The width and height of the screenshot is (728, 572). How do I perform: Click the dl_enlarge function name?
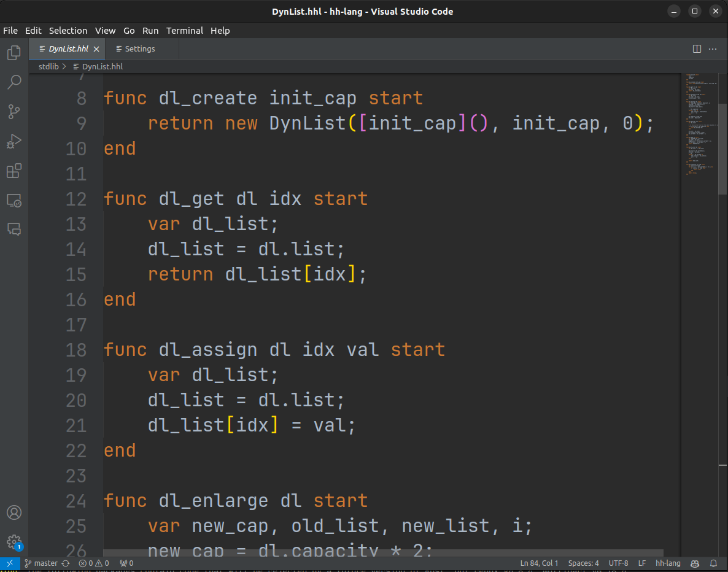pos(214,501)
